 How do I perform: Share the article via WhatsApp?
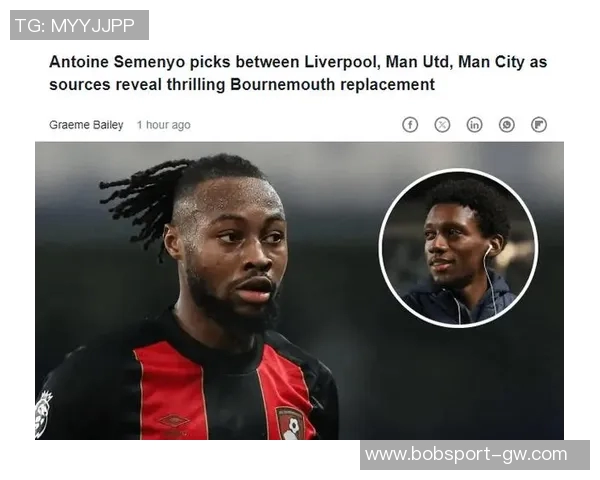click(x=507, y=125)
